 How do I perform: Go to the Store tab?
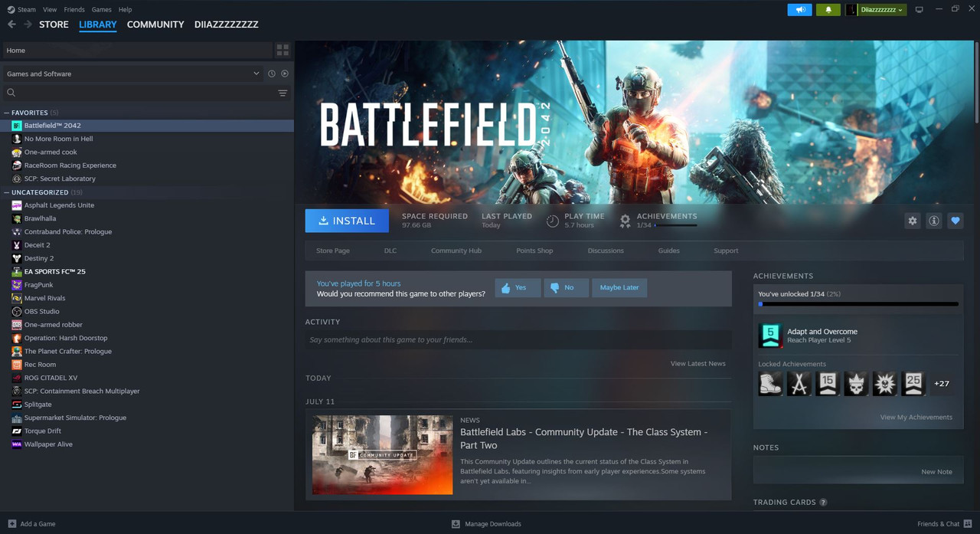pos(54,25)
